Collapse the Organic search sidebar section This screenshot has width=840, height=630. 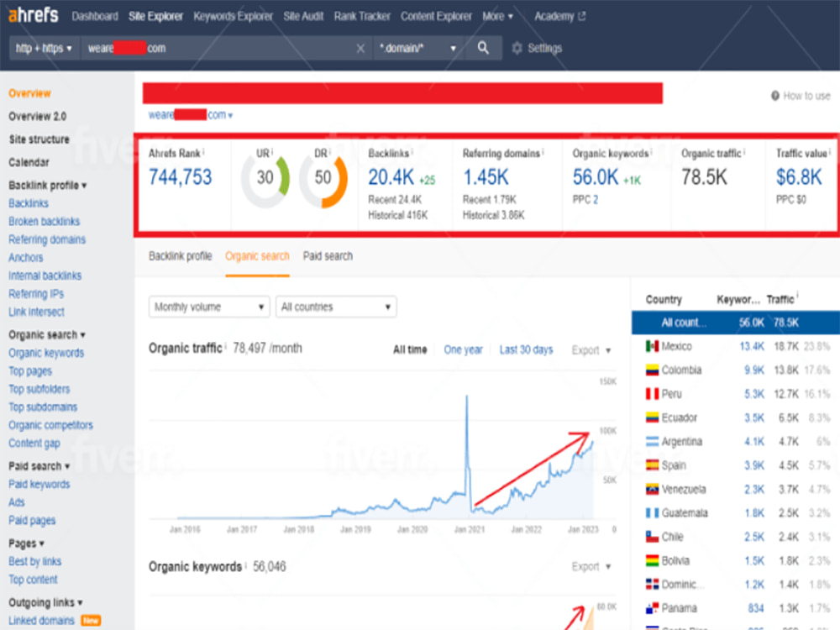coord(46,335)
